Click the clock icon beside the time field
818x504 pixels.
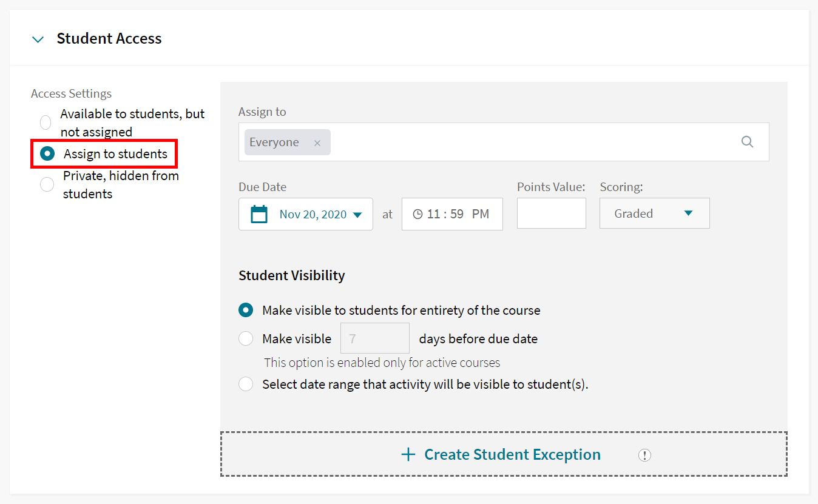[x=419, y=213]
